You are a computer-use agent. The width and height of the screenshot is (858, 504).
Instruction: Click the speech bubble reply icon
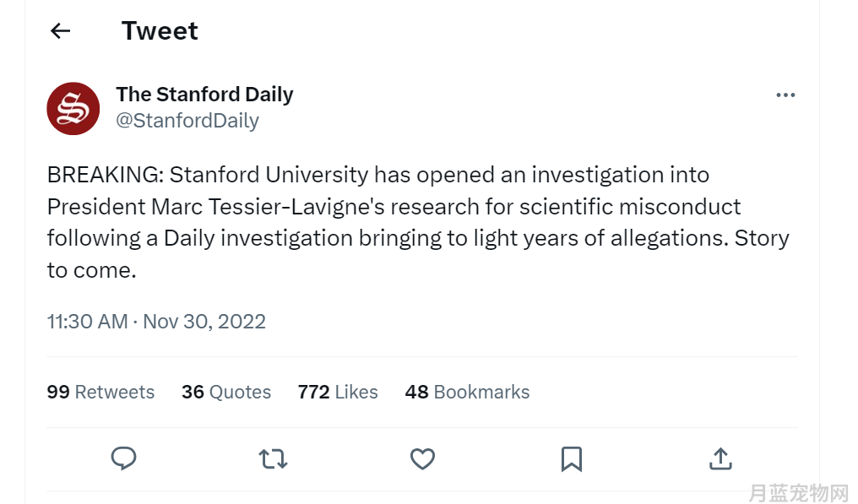click(123, 458)
